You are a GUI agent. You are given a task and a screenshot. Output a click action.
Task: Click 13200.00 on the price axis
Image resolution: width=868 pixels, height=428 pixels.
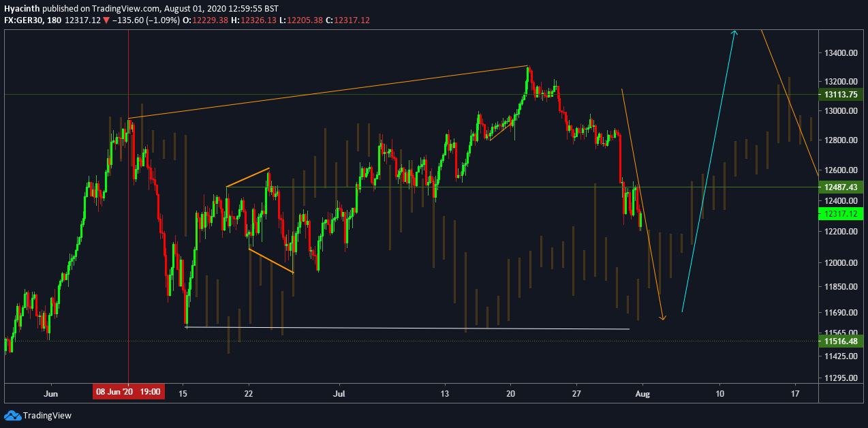(840, 81)
